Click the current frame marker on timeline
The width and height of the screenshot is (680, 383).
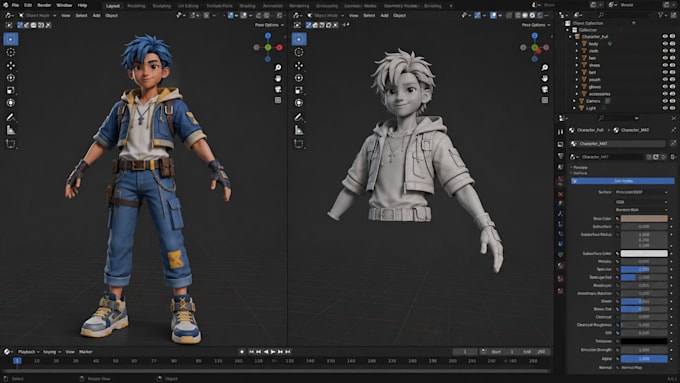point(17,361)
